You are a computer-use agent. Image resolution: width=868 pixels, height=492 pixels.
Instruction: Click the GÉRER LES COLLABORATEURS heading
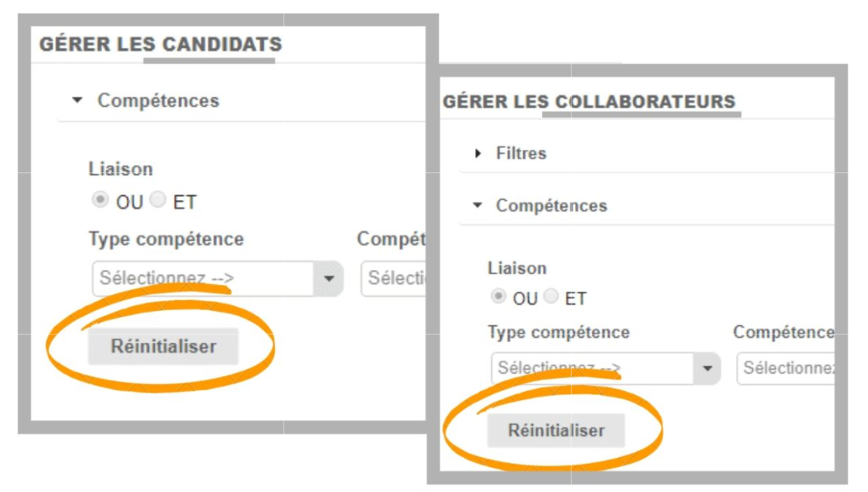(x=589, y=102)
